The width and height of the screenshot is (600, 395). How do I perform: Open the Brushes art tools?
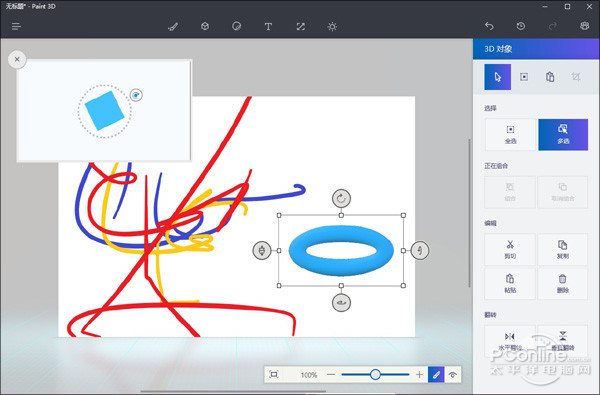pos(173,26)
